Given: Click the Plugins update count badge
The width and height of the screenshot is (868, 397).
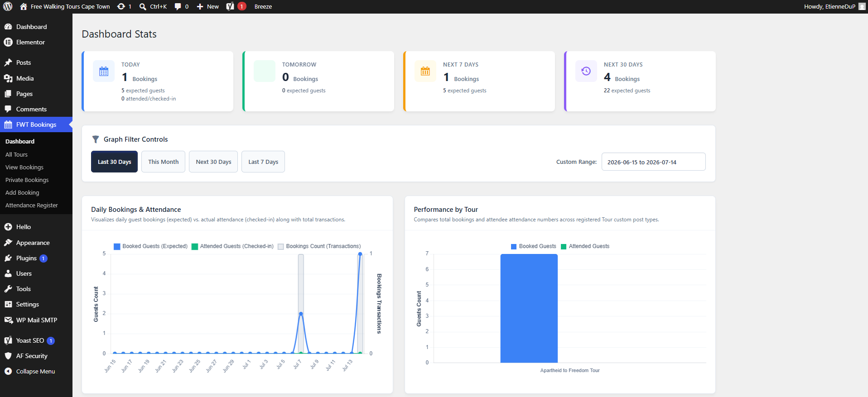Looking at the screenshot, I should coord(43,258).
